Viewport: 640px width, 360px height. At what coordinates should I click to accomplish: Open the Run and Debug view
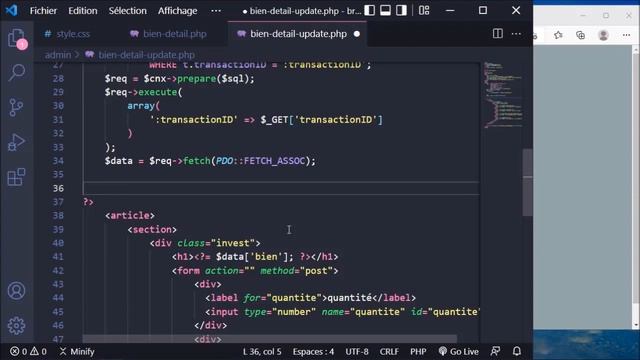pyautogui.click(x=16, y=142)
